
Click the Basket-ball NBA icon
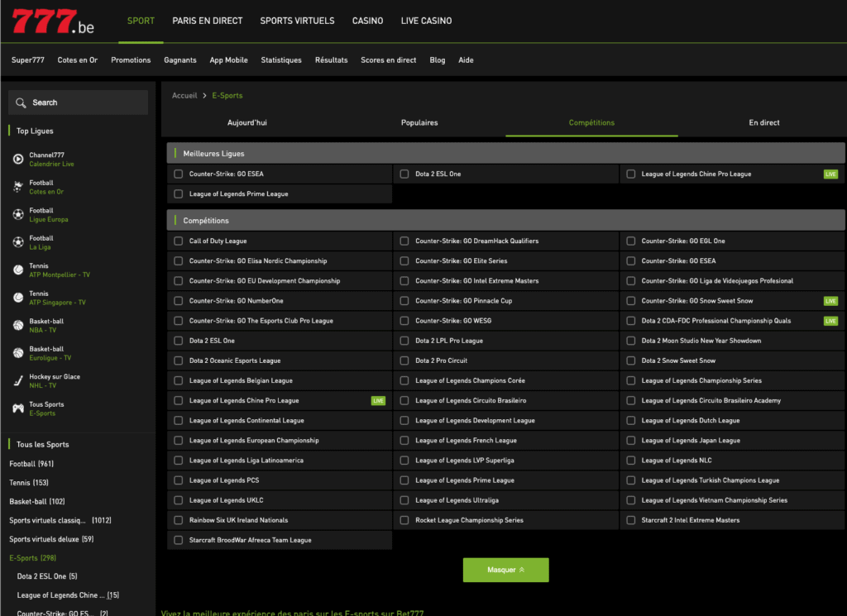click(x=18, y=326)
